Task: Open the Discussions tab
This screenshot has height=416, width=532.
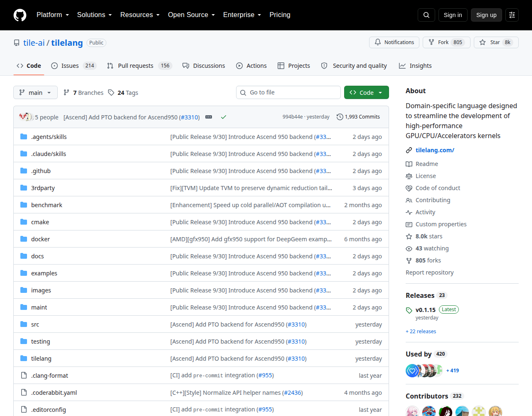Action: click(204, 66)
